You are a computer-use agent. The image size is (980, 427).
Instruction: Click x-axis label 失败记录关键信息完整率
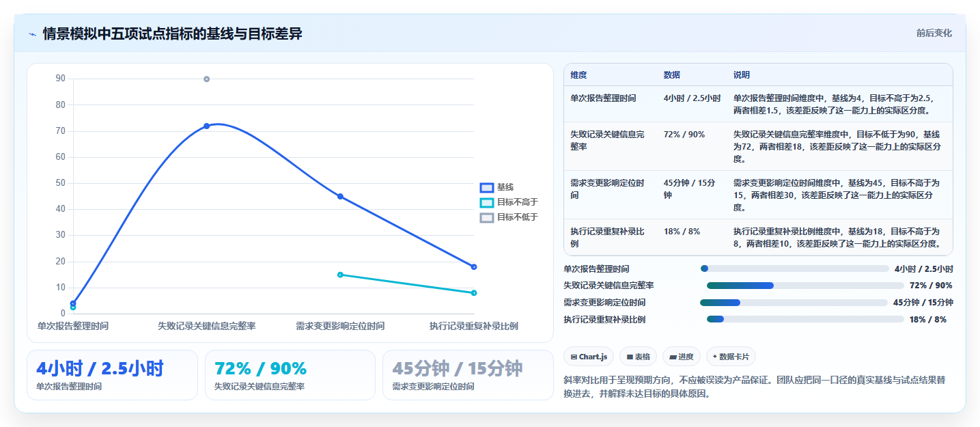pos(207,327)
